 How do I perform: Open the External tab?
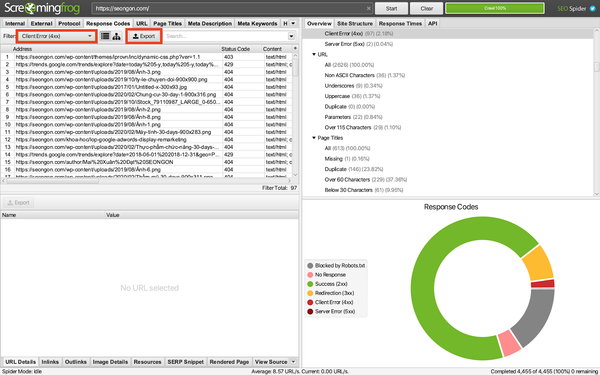41,23
